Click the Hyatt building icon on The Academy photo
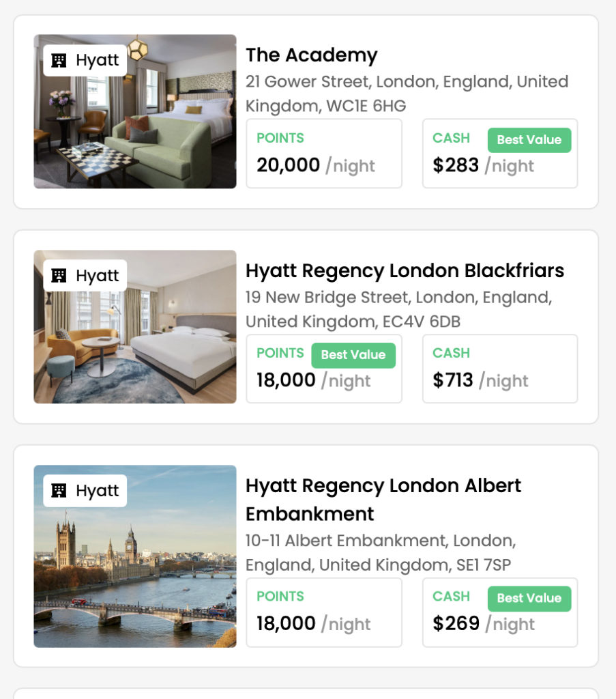The height and width of the screenshot is (699, 616). [x=59, y=61]
